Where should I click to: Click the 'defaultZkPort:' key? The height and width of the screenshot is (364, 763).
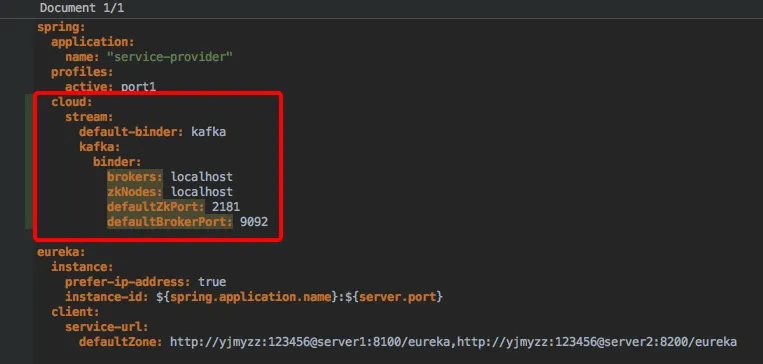(156, 207)
